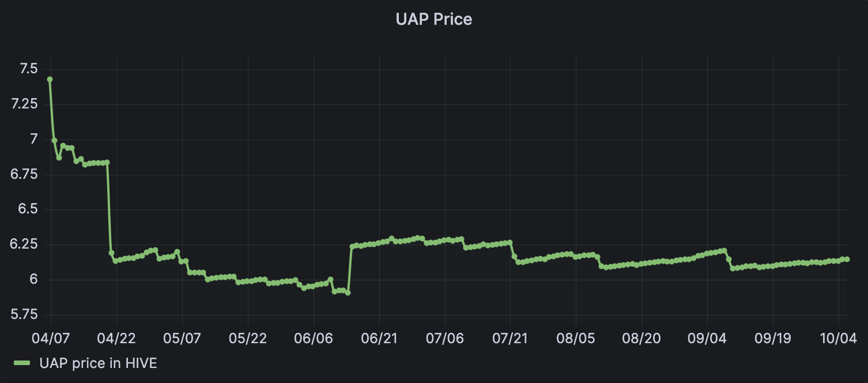Click the last data point on the far right
Viewport: 868px width, 383px height.
[847, 260]
